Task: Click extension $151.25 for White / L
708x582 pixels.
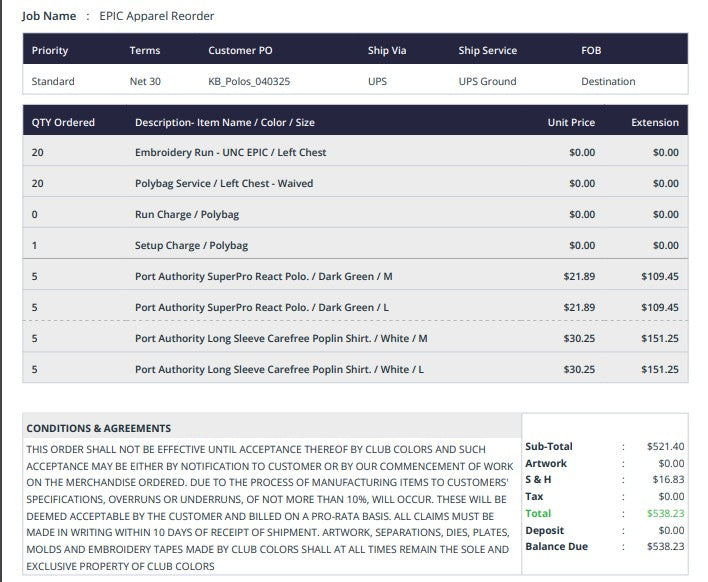Action: pyautogui.click(x=660, y=369)
